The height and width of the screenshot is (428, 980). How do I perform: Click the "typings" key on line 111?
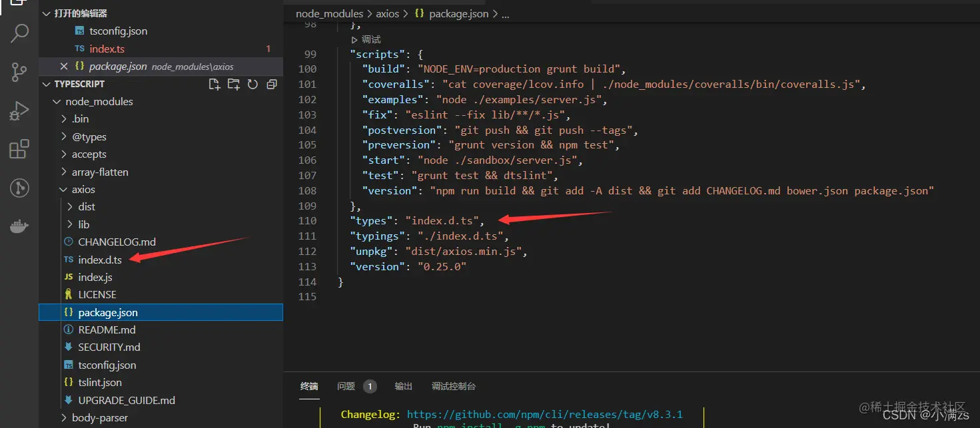pyautogui.click(x=376, y=236)
